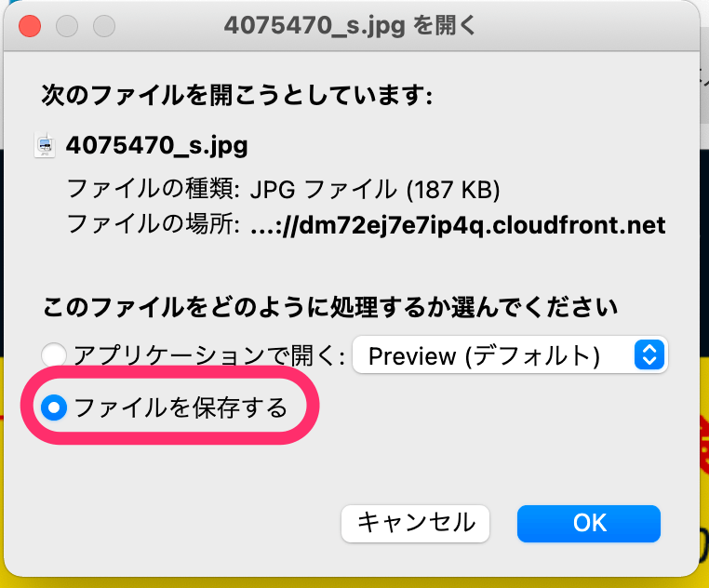Screen dimensions: 709x588
Task: Close the dialog with the red button
Action: [x=30, y=25]
